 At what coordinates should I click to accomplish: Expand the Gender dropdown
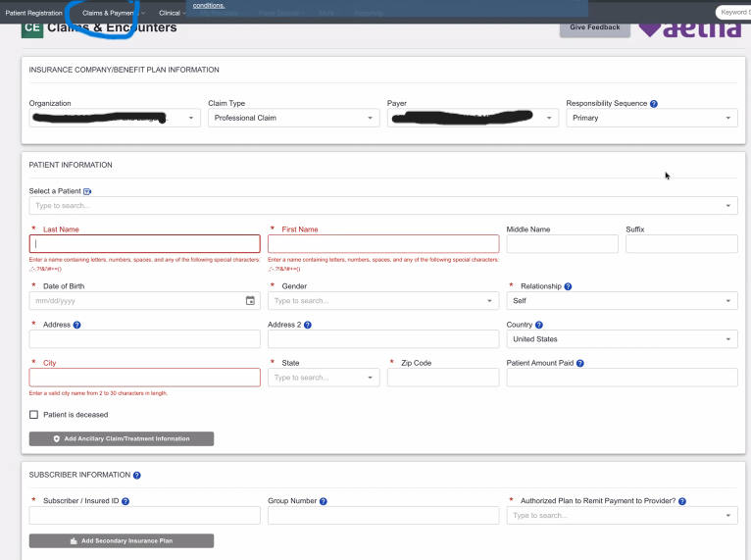[382, 301]
